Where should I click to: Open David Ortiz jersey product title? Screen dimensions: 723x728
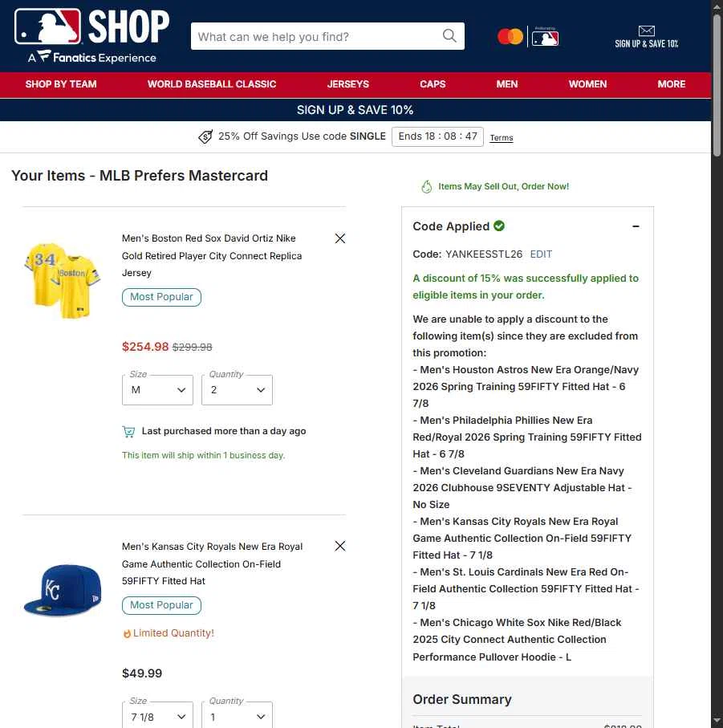(212, 256)
